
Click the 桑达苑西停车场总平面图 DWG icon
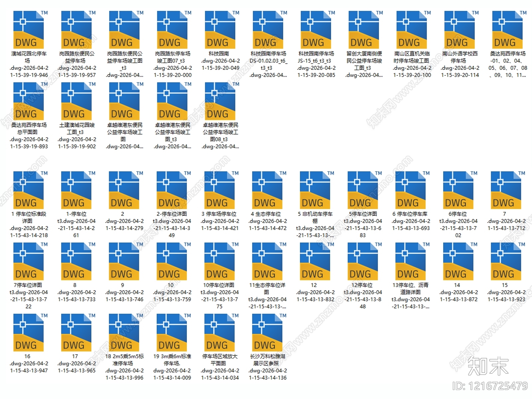pyautogui.click(x=29, y=101)
